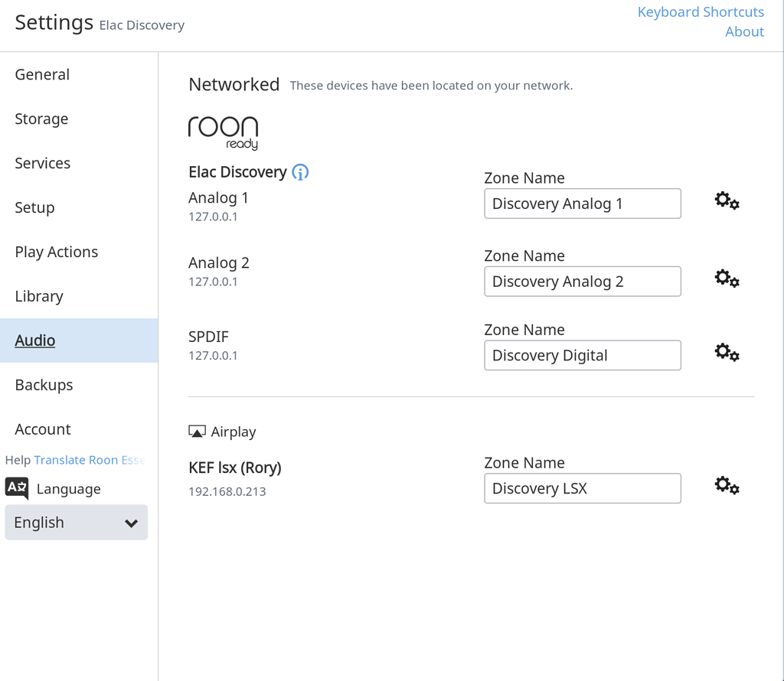Click the Language translate icon
784x681 pixels.
point(17,488)
